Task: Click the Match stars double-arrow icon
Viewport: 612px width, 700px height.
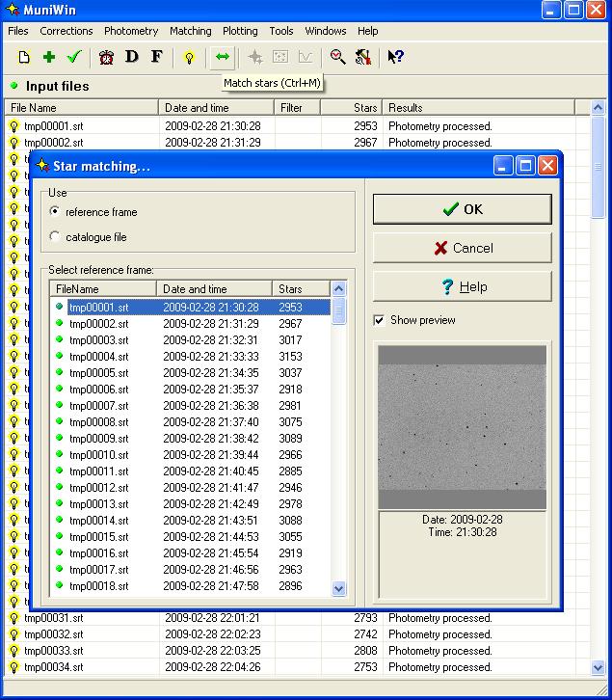Action: click(x=223, y=58)
